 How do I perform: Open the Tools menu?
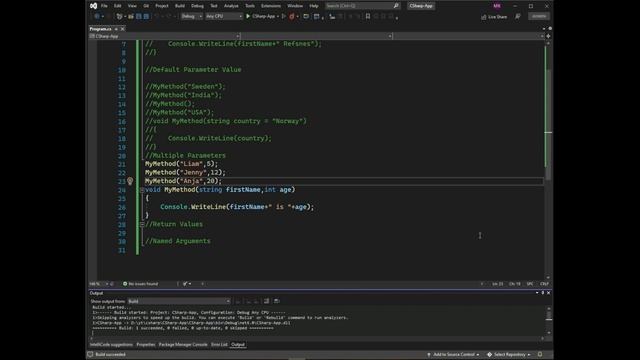[x=250, y=6]
